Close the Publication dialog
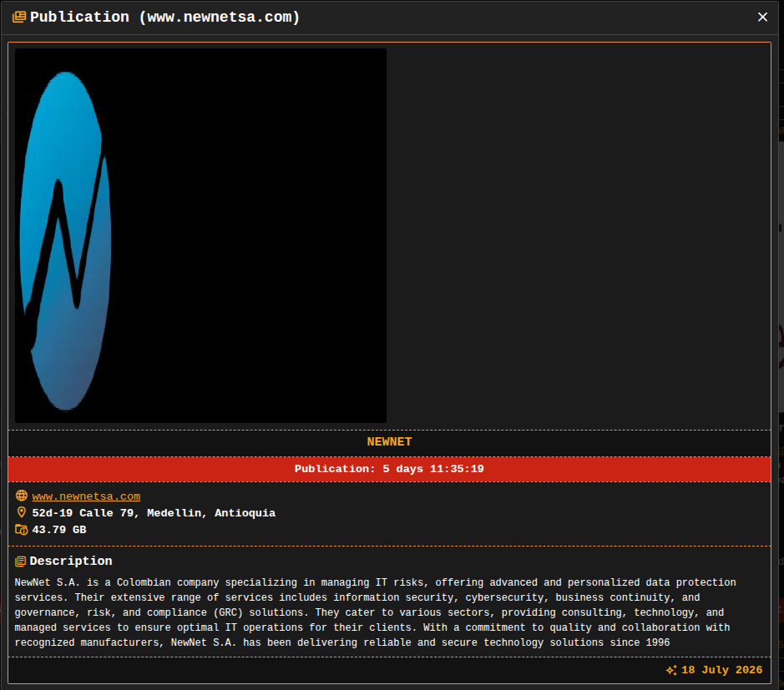 point(762,17)
